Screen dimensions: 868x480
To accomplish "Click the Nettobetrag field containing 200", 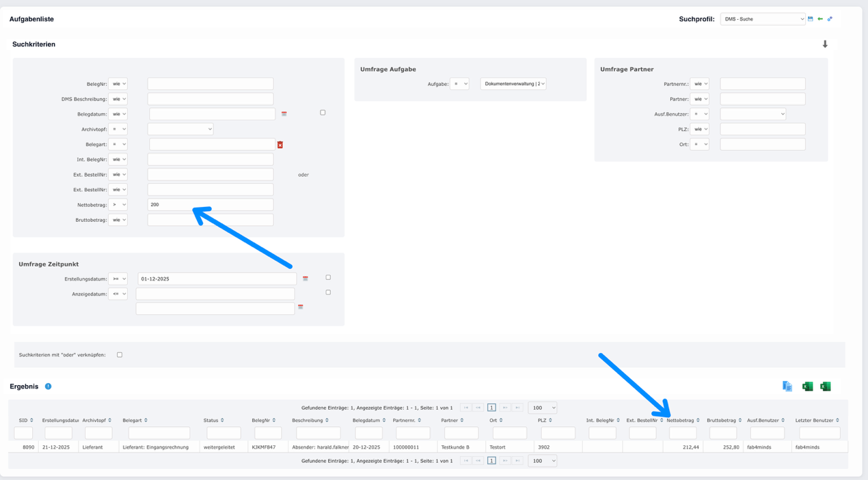I will pyautogui.click(x=211, y=205).
